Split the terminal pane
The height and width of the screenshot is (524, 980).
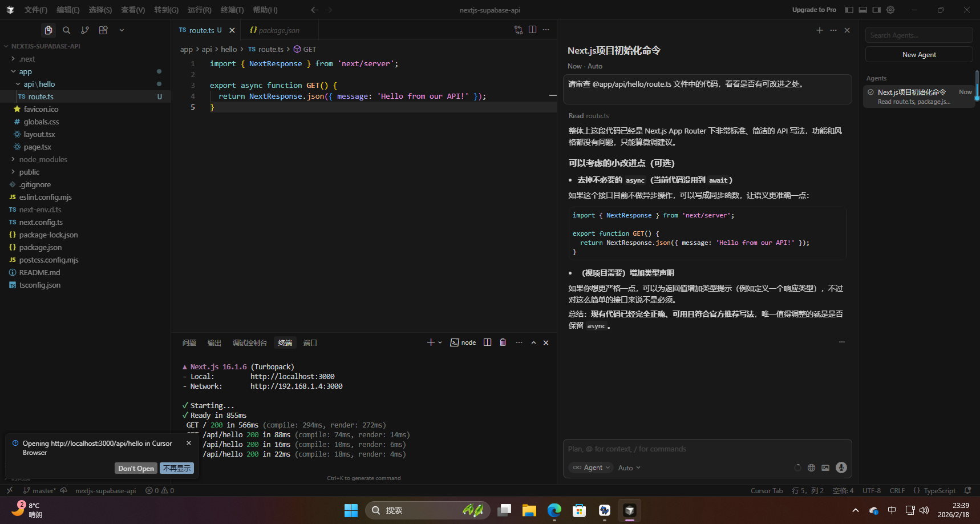point(487,342)
